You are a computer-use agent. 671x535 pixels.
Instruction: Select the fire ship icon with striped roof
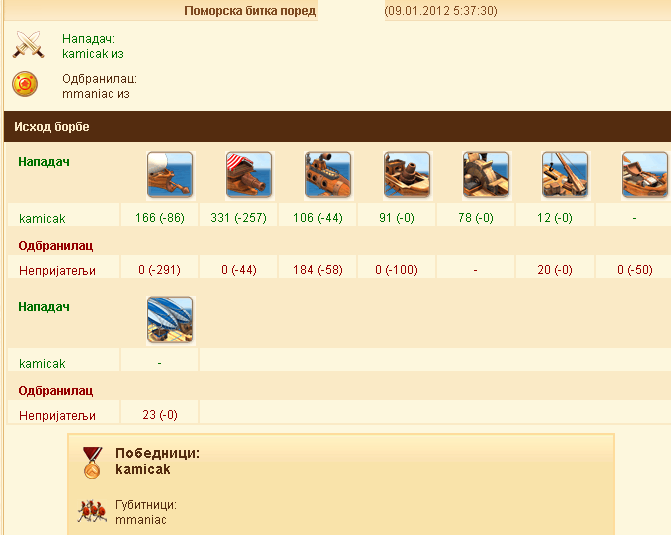coord(249,175)
